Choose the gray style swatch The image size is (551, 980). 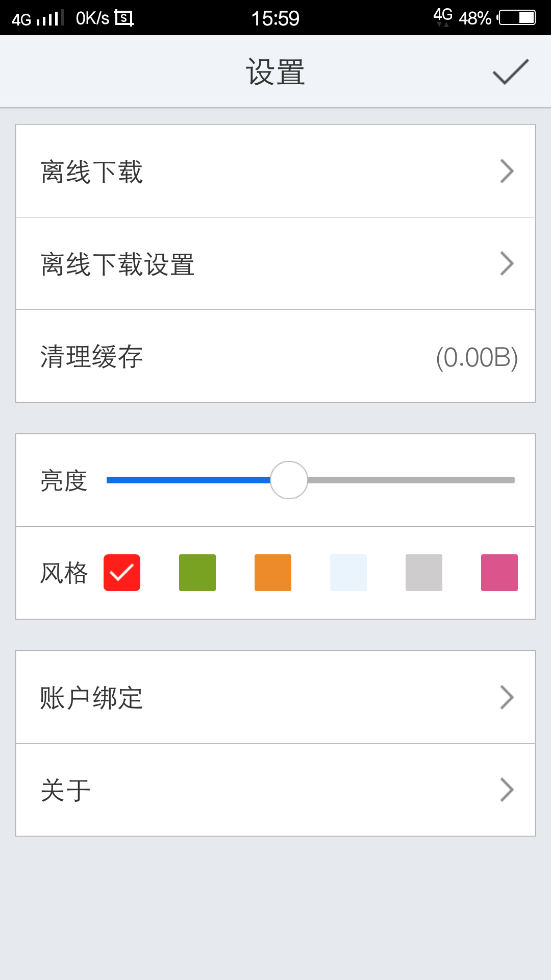(424, 573)
